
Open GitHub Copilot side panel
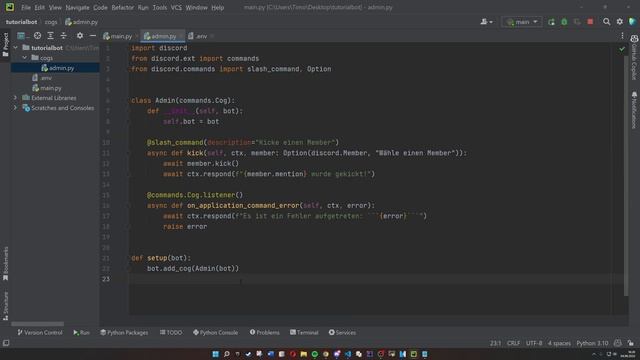coord(634,57)
